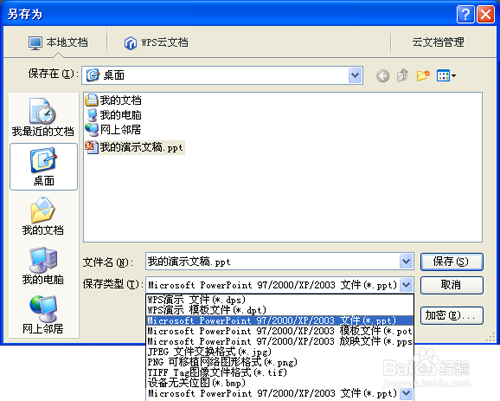Choose WPS演示 模板文件(*.dpt) type
500x401 pixels.
pyautogui.click(x=280, y=310)
